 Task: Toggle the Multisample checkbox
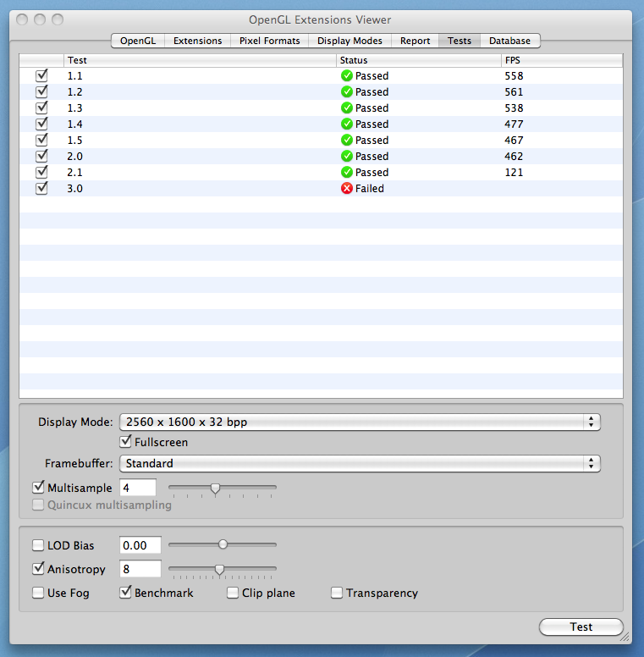[38, 488]
